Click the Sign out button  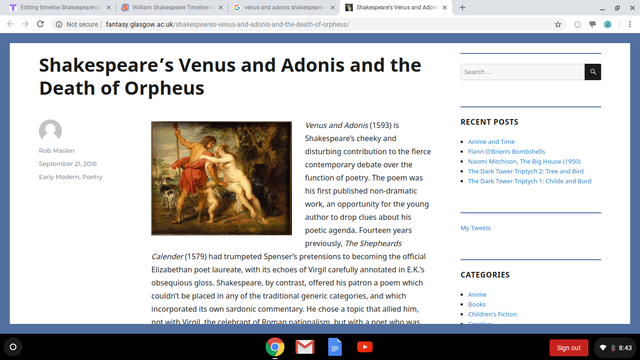point(569,348)
